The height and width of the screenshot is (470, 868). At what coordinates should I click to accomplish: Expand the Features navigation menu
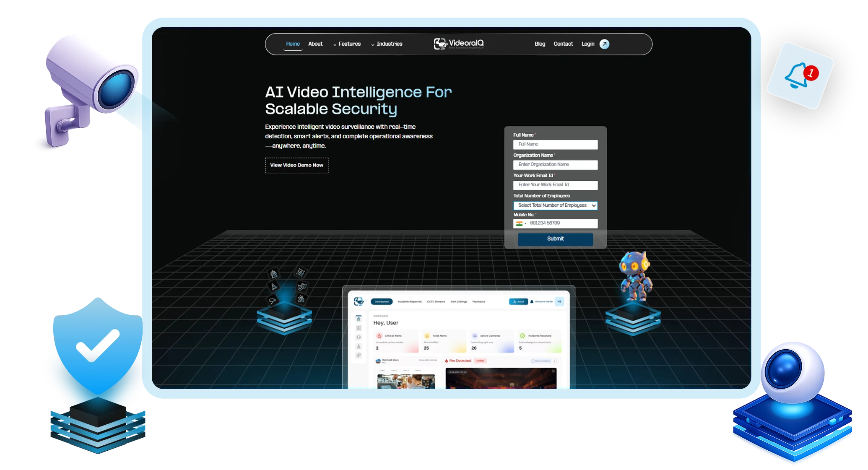(x=349, y=44)
